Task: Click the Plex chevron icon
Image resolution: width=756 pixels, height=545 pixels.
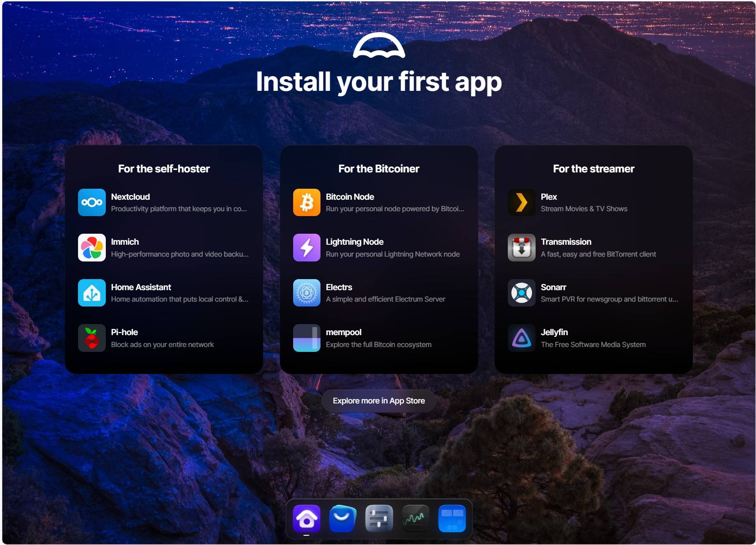Action: coord(521,202)
